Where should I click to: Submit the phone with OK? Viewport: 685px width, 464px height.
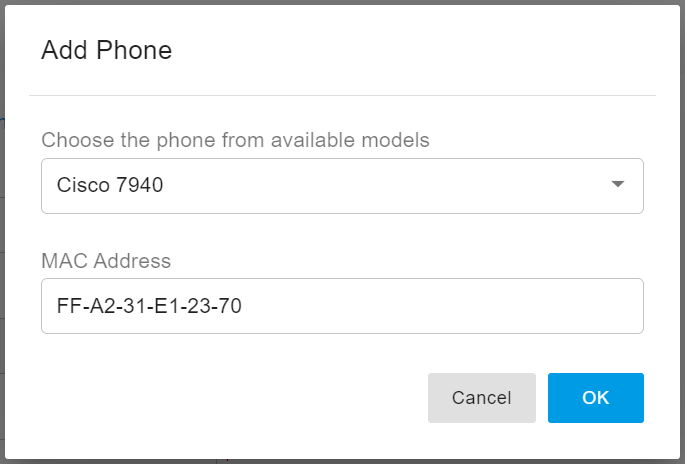coord(595,398)
